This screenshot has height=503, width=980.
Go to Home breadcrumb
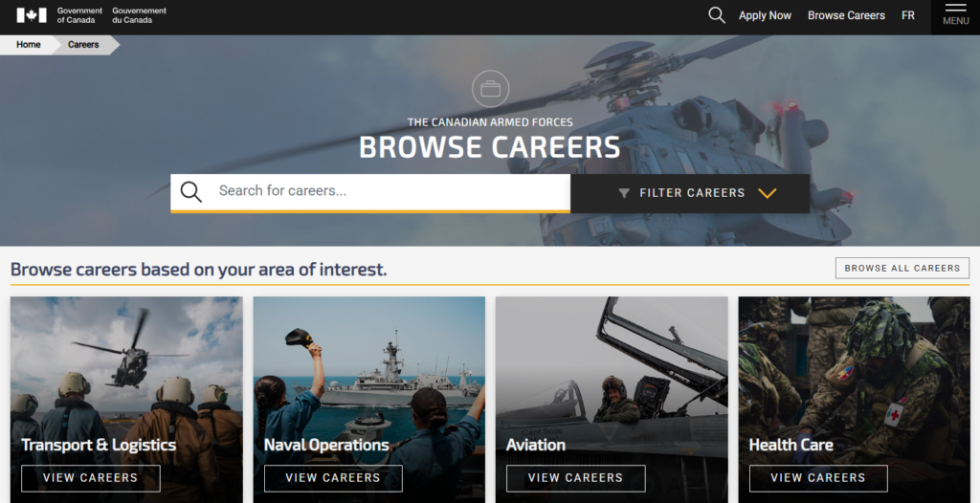(29, 45)
